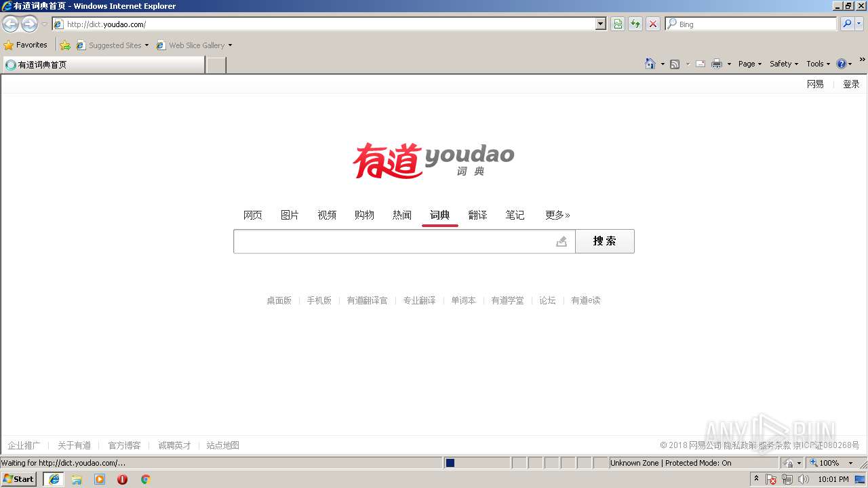Open the 论坛 link
The image size is (868, 488).
click(547, 300)
